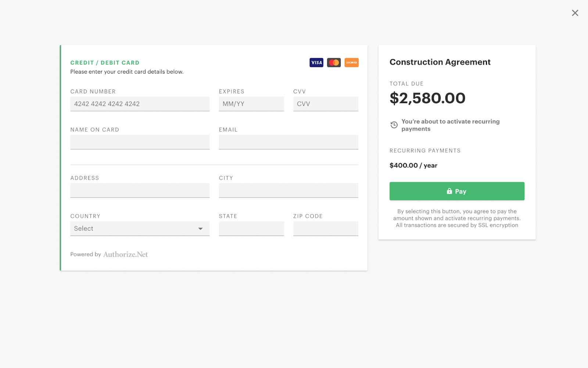Screen dimensions: 588x368
Task: Click into the CVV field
Action: (326, 104)
